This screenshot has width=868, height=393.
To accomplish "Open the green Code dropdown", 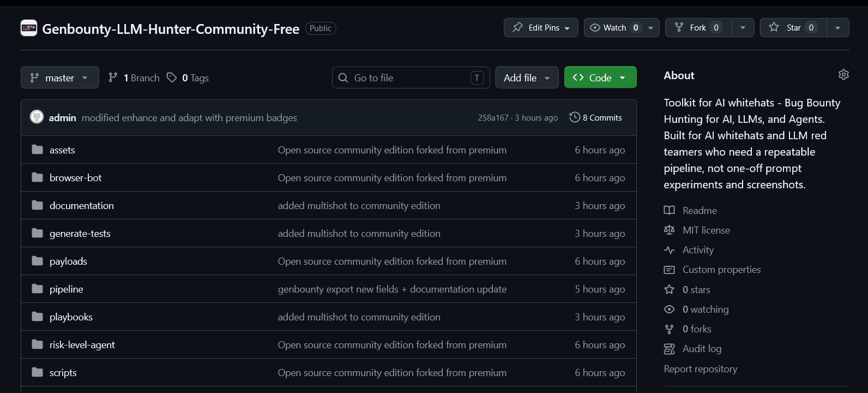I will pyautogui.click(x=600, y=78).
